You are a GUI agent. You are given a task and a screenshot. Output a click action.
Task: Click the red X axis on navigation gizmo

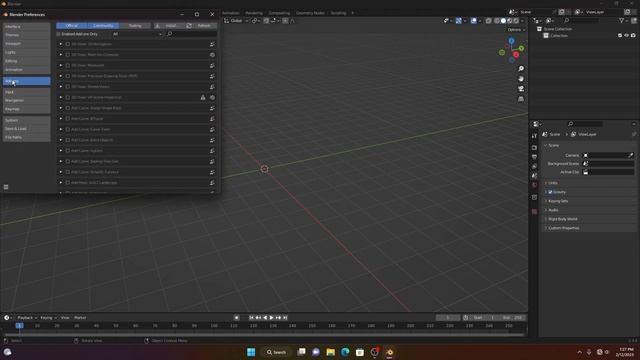click(x=516, y=55)
